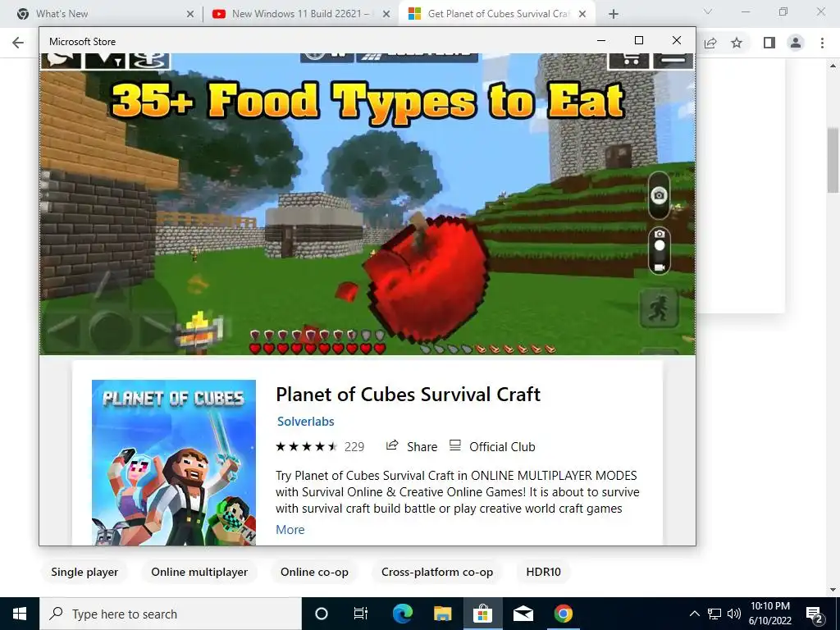Click the browser page vertical scrollbar

(833, 161)
